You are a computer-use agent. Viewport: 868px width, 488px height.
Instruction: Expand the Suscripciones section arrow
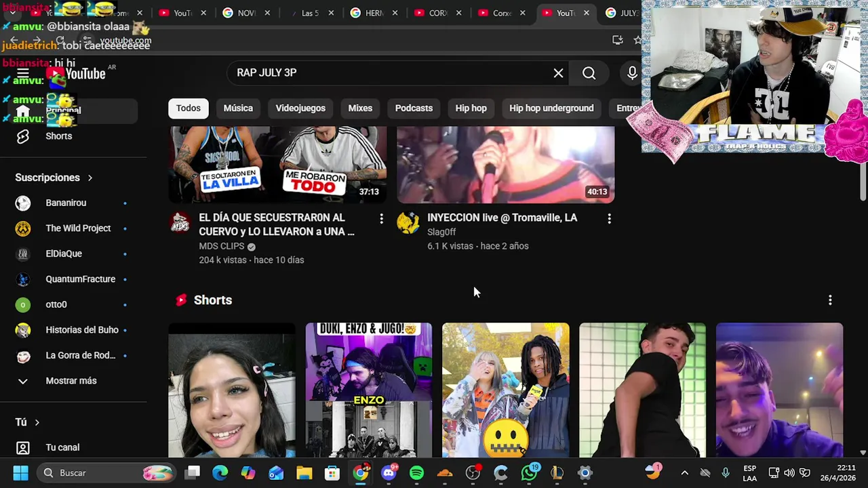coord(90,178)
